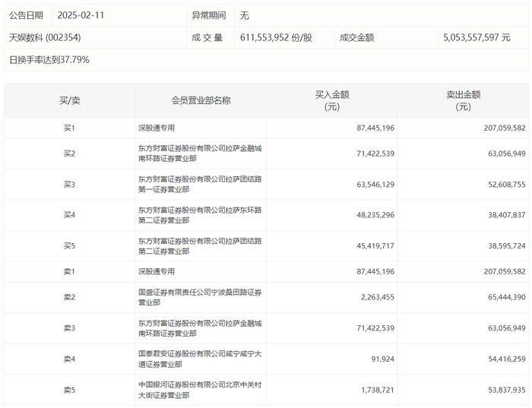Select buy amount 71,422,539 in 买2 row

(375, 153)
